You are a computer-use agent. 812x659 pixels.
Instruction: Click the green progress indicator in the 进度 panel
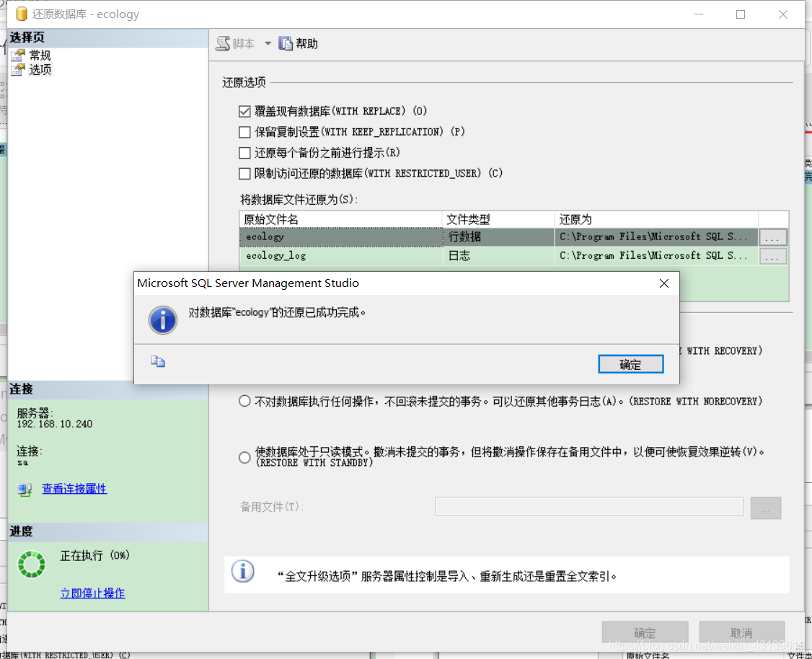click(x=31, y=565)
